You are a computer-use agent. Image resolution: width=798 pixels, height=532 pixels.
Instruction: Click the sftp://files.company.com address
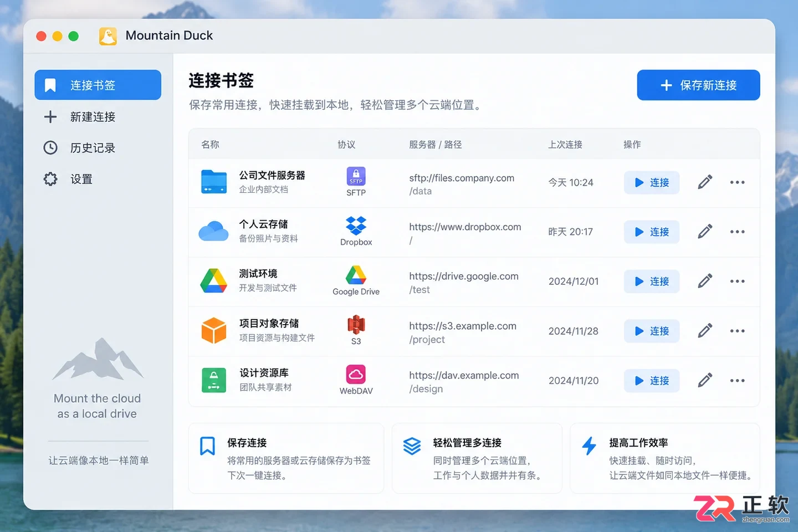point(462,178)
